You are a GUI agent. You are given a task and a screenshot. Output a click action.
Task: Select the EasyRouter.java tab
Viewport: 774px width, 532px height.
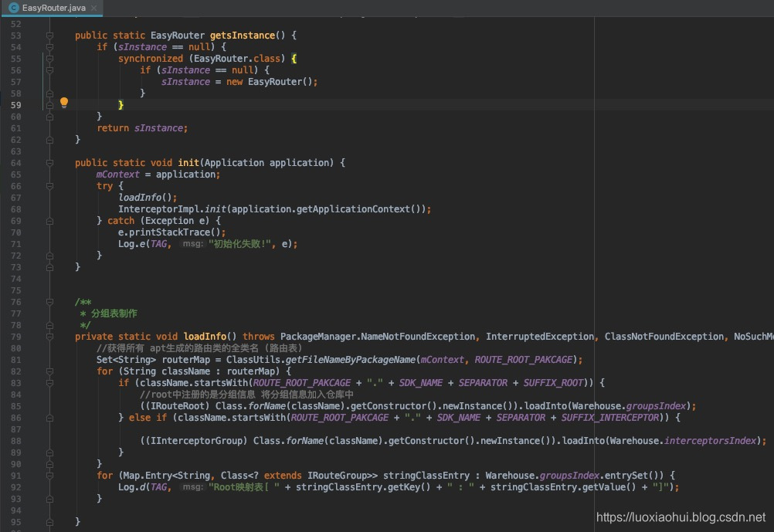(53, 8)
